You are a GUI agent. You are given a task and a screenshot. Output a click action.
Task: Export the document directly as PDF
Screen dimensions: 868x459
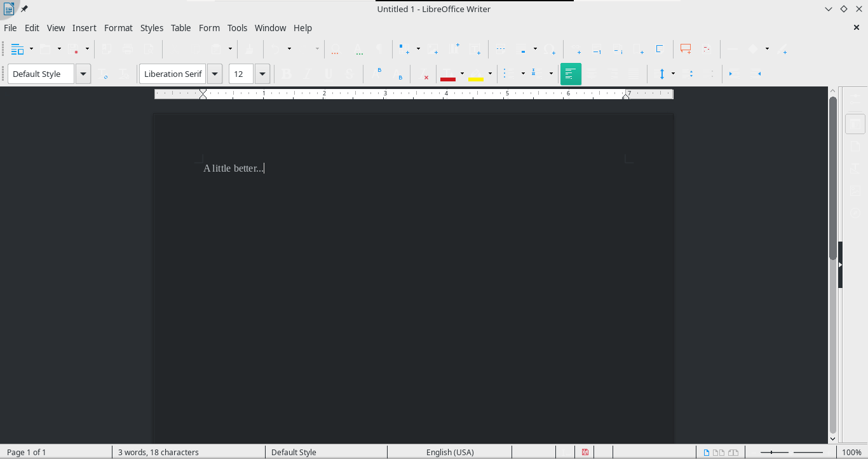coord(106,49)
